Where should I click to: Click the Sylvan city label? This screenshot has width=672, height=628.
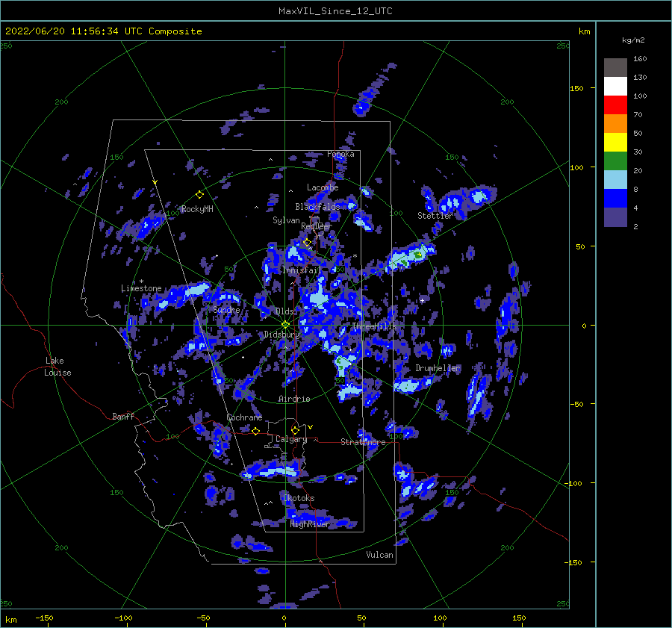(x=286, y=220)
